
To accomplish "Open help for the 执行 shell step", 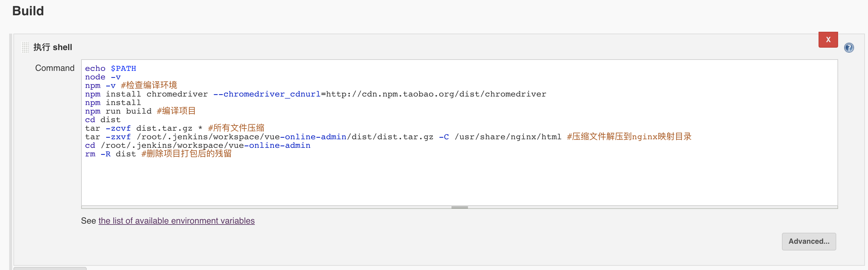I will [848, 48].
